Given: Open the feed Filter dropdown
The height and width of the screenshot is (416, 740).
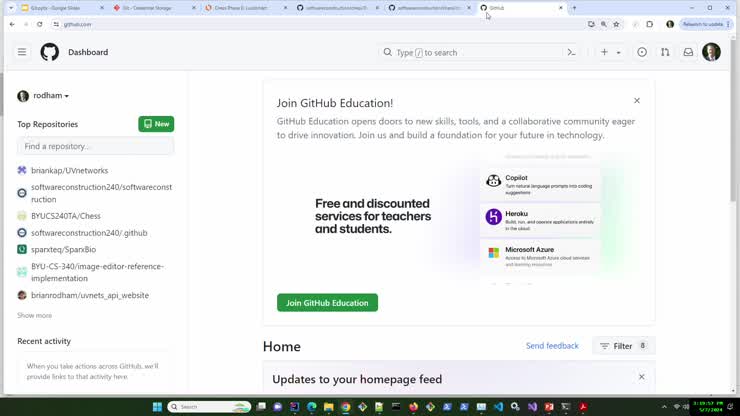Looking at the screenshot, I should (623, 346).
